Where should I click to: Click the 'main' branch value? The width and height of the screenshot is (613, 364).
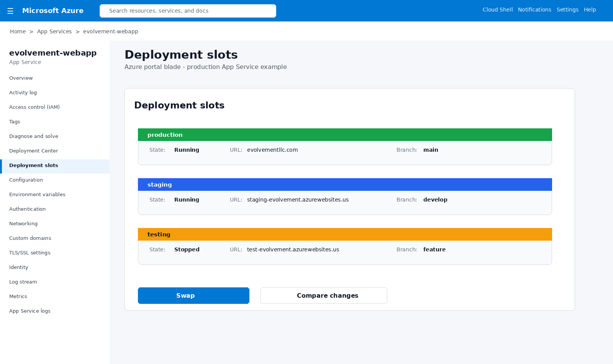431,150
